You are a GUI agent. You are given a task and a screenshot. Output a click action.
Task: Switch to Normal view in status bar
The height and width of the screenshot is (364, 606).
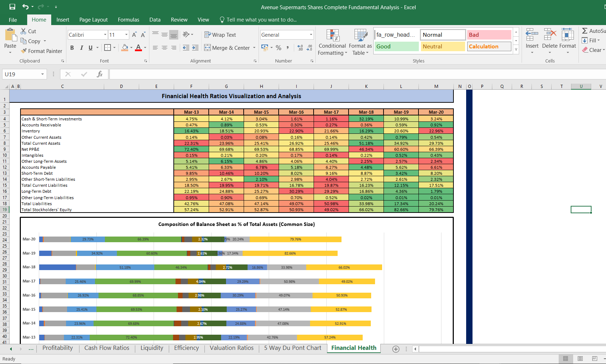[565, 358]
